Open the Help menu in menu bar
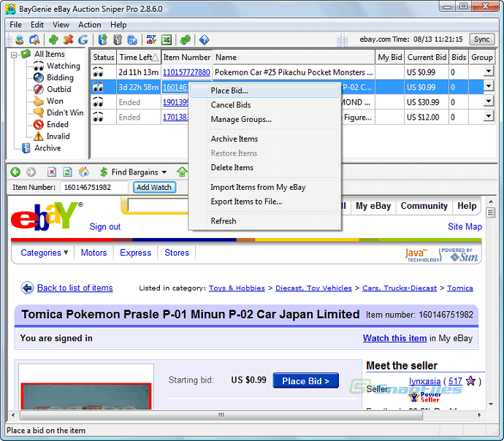The height and width of the screenshot is (441, 504). point(118,25)
